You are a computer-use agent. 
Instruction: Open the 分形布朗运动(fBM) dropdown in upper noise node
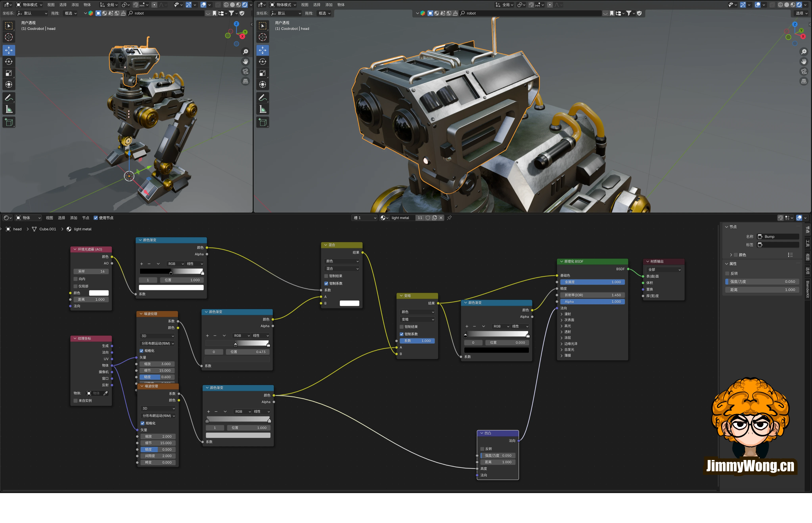[x=158, y=343]
